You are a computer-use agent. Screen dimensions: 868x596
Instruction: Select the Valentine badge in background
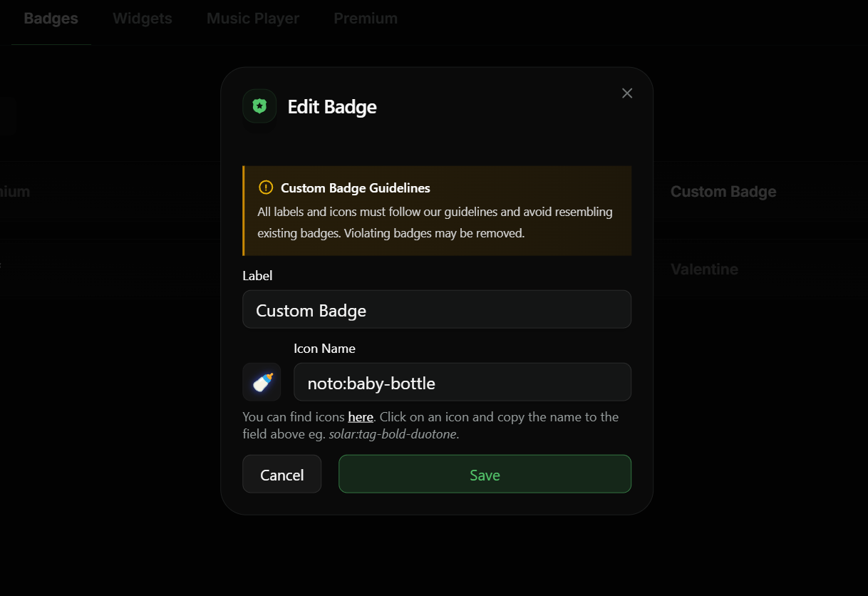point(704,269)
